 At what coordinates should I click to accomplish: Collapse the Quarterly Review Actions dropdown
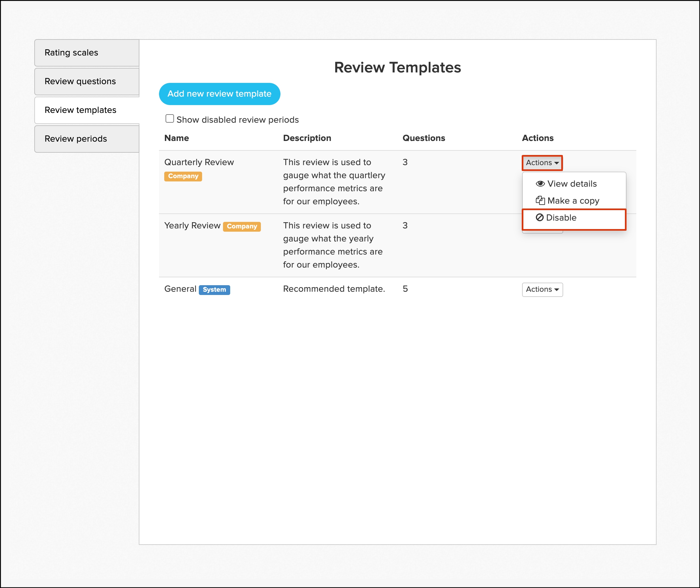point(542,163)
